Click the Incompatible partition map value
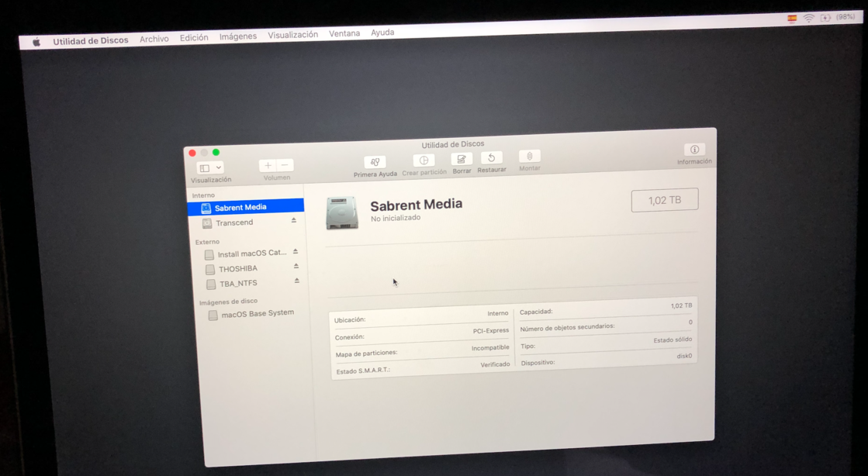The height and width of the screenshot is (476, 868). 490,347
